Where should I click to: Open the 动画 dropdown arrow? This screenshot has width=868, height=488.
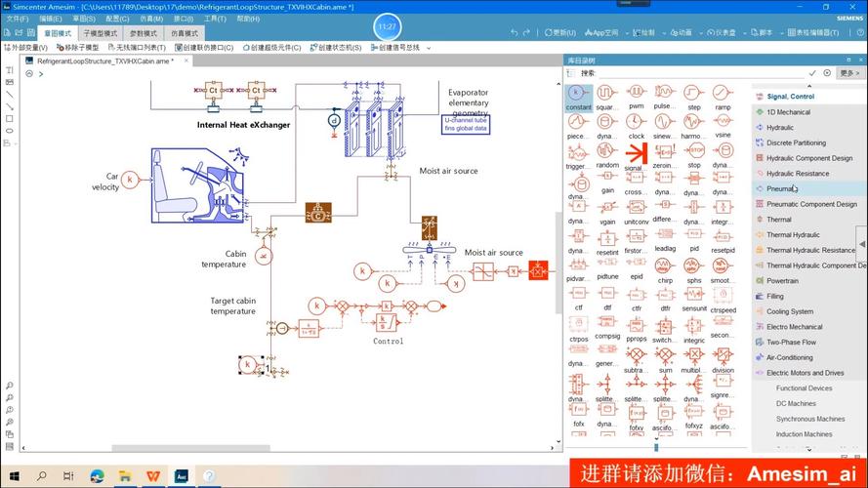[x=701, y=33]
